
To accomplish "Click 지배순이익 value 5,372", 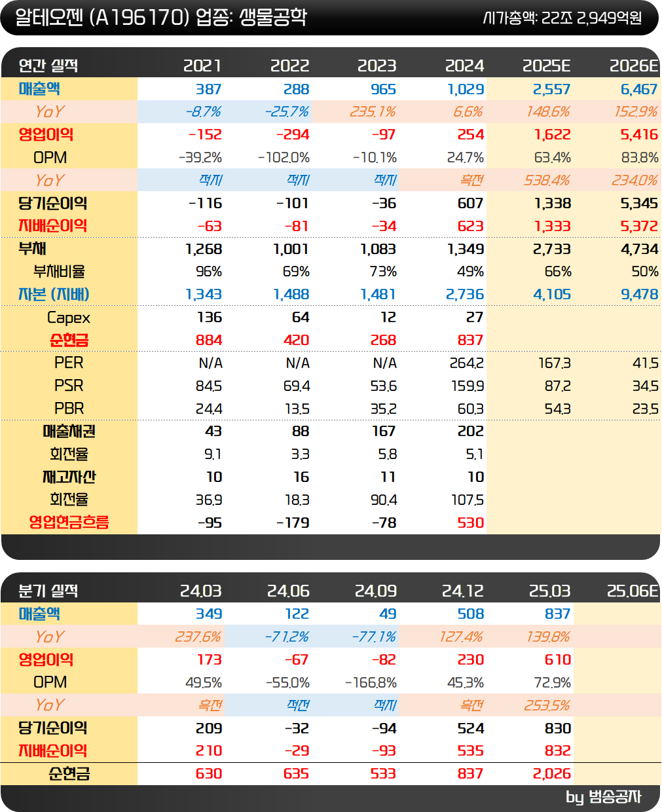I will point(639,227).
